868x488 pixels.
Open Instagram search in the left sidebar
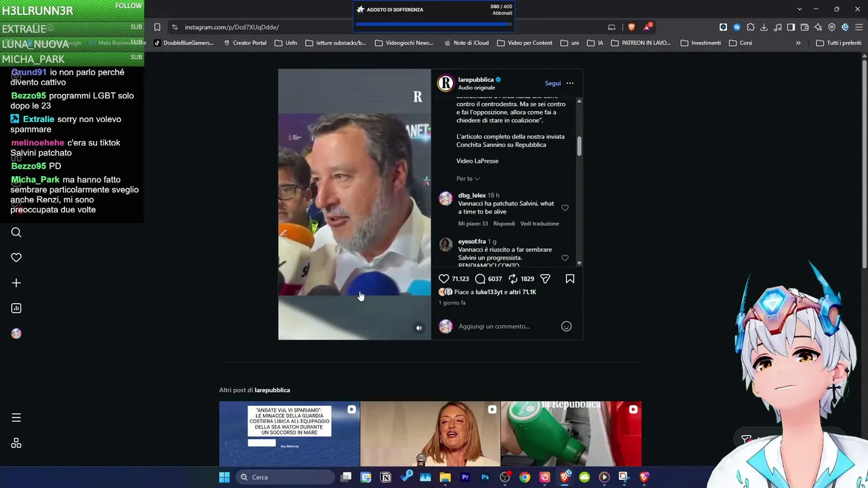click(16, 232)
